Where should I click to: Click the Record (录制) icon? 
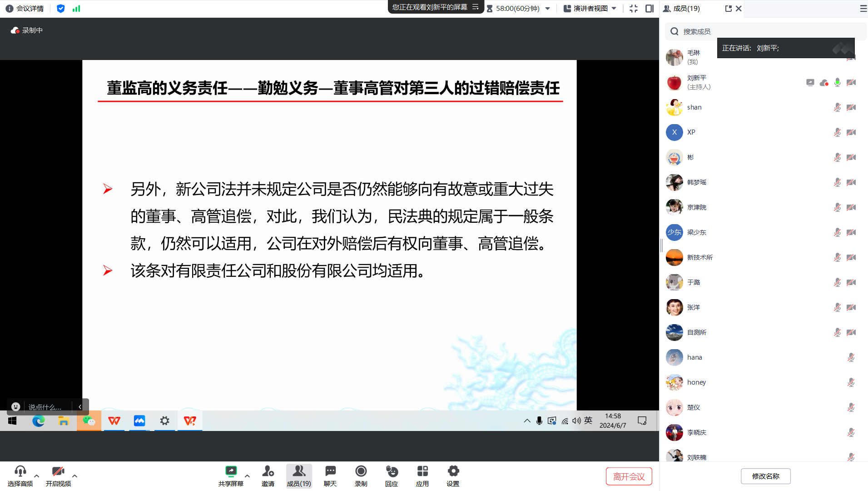[361, 471]
